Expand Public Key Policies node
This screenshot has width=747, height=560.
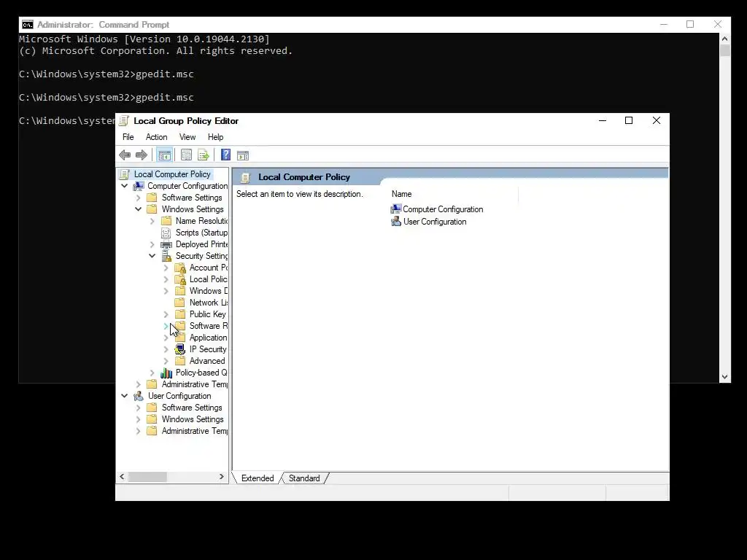[166, 314]
